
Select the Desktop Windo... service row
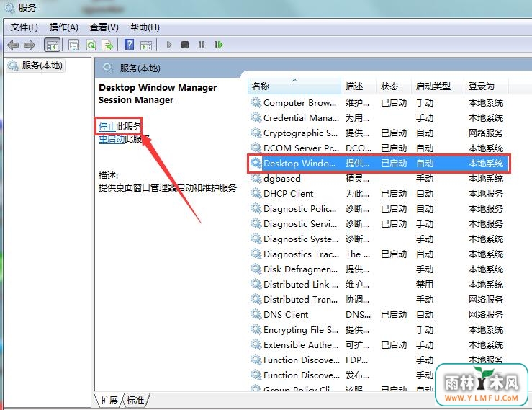coord(379,164)
